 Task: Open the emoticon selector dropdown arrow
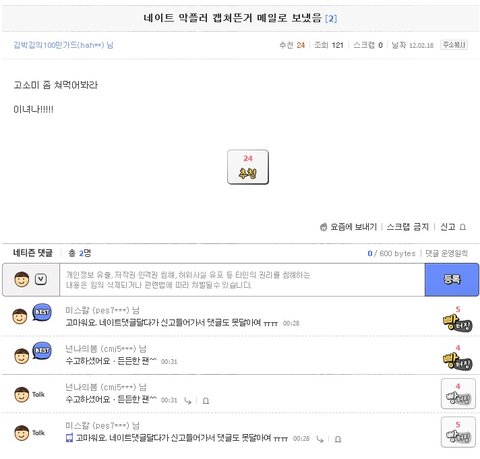coord(41,279)
